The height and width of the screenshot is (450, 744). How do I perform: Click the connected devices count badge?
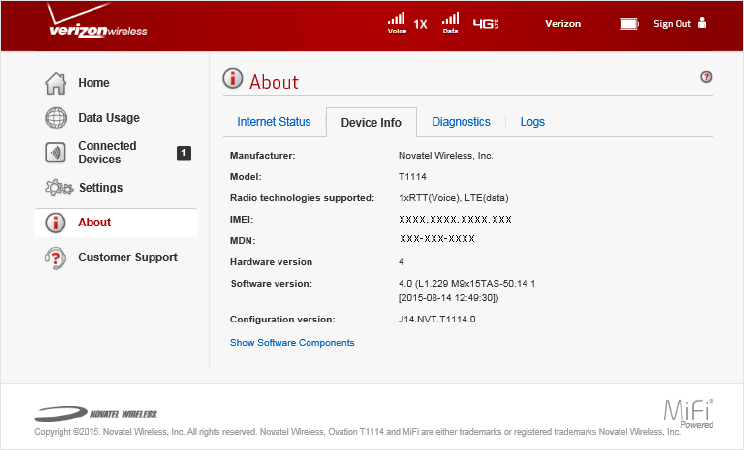183,153
